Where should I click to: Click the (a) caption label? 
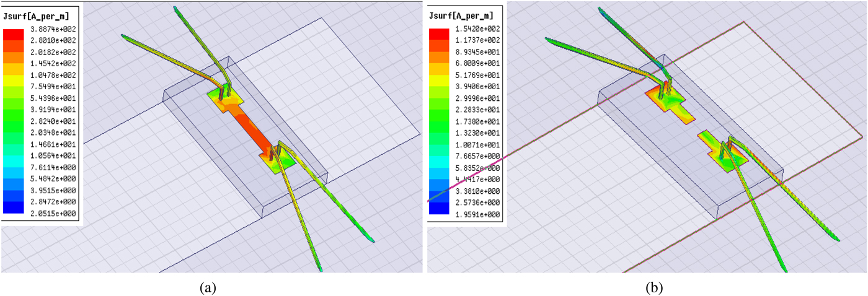[x=208, y=287]
